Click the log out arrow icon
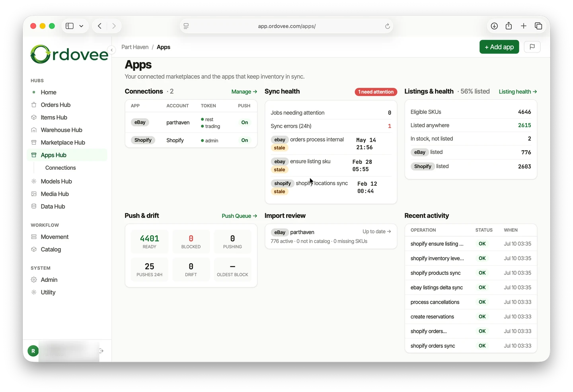This screenshot has height=392, width=573. tap(101, 351)
